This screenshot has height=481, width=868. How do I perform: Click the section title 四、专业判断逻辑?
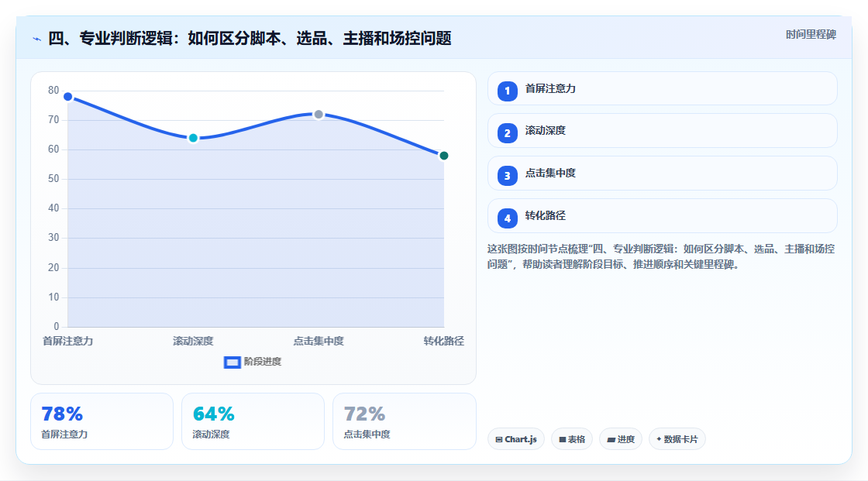(x=250, y=38)
